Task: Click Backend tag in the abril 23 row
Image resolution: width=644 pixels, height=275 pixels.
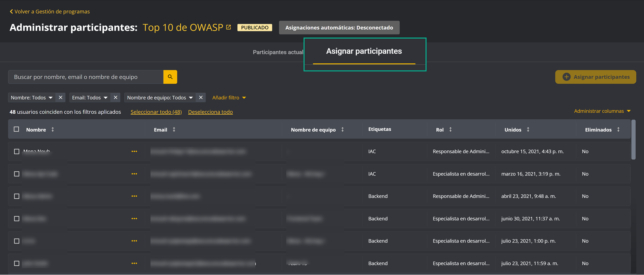Action: tap(378, 196)
